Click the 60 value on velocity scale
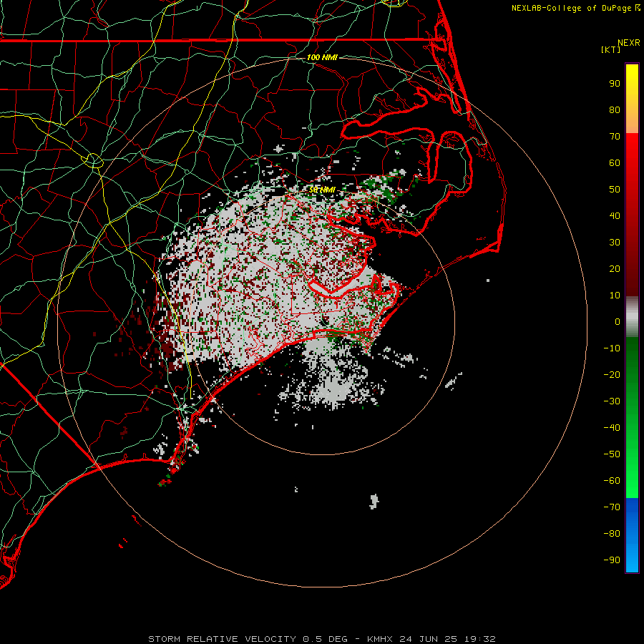This screenshot has width=644, height=644. [615, 163]
